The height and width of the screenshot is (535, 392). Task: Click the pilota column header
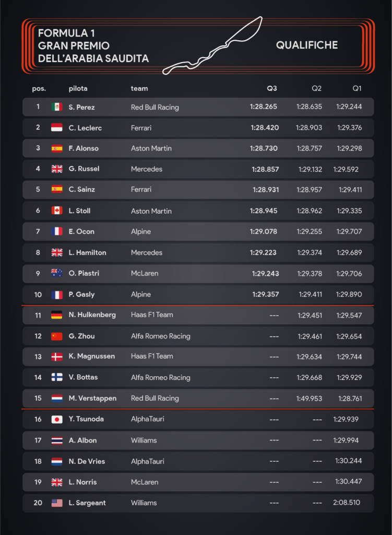pos(78,88)
